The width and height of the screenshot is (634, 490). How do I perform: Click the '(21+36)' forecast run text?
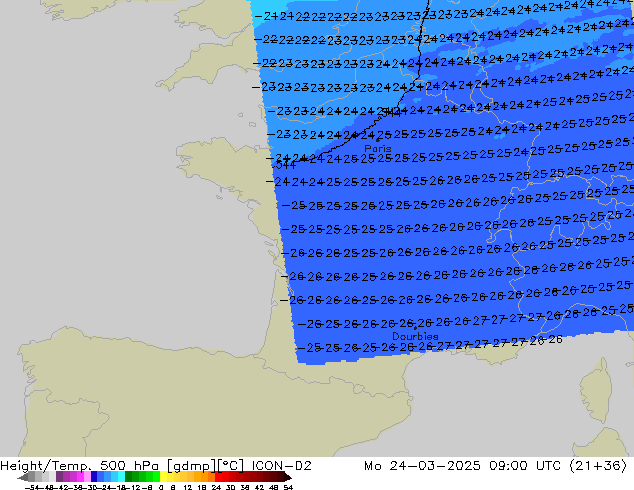click(598, 466)
